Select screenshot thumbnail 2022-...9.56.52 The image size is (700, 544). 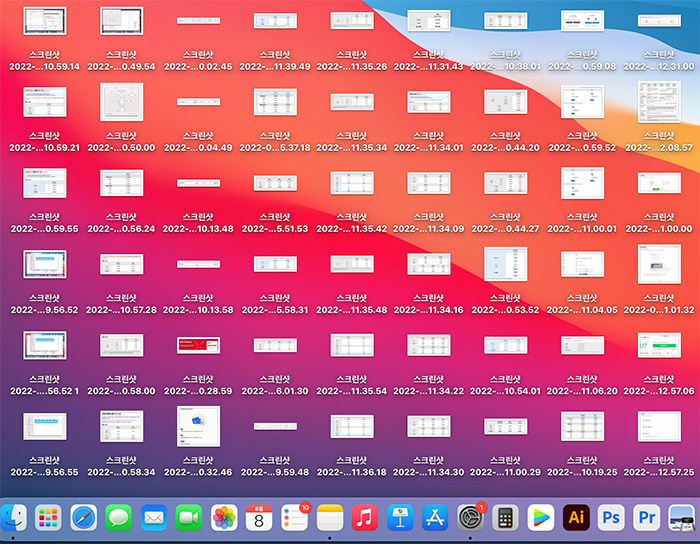click(45, 264)
